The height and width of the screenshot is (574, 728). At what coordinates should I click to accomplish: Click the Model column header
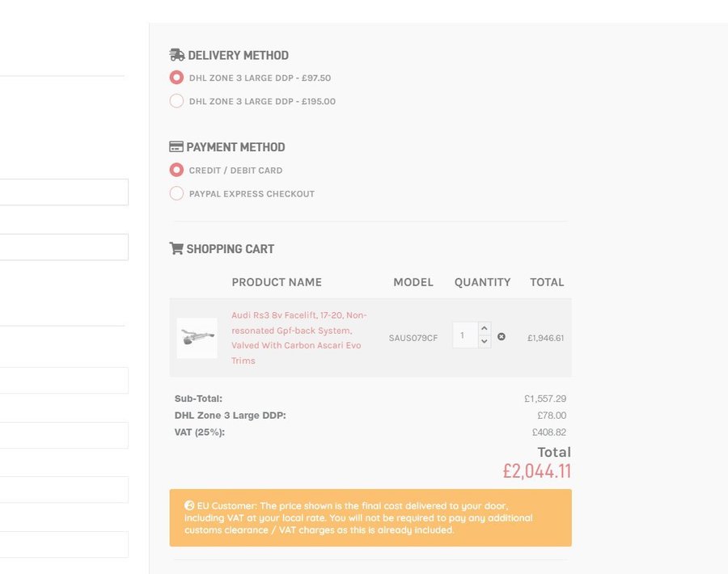pyautogui.click(x=413, y=282)
